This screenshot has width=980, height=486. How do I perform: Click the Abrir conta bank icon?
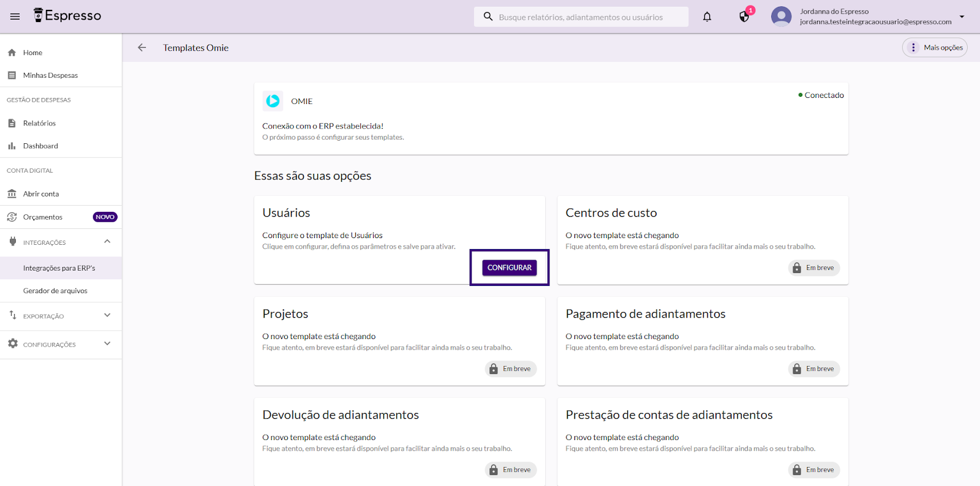(12, 193)
